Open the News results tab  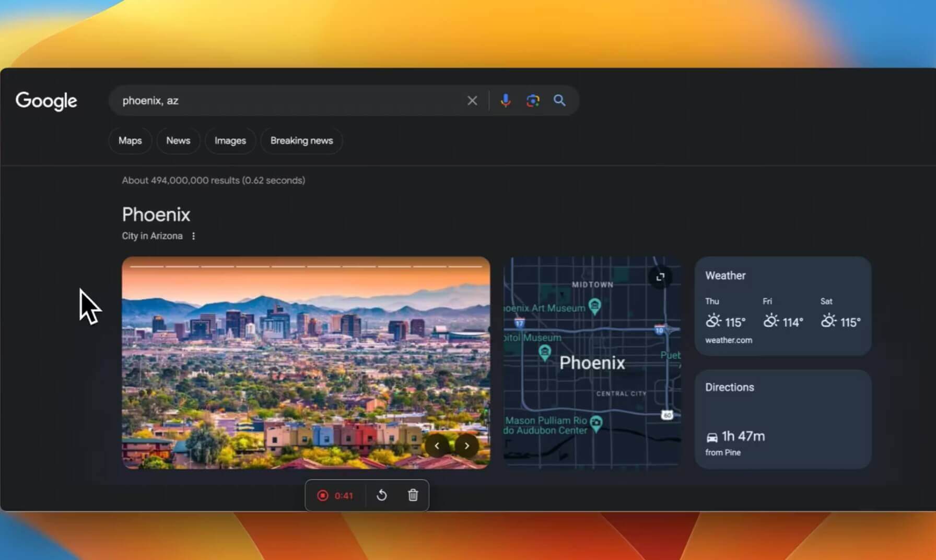tap(178, 141)
